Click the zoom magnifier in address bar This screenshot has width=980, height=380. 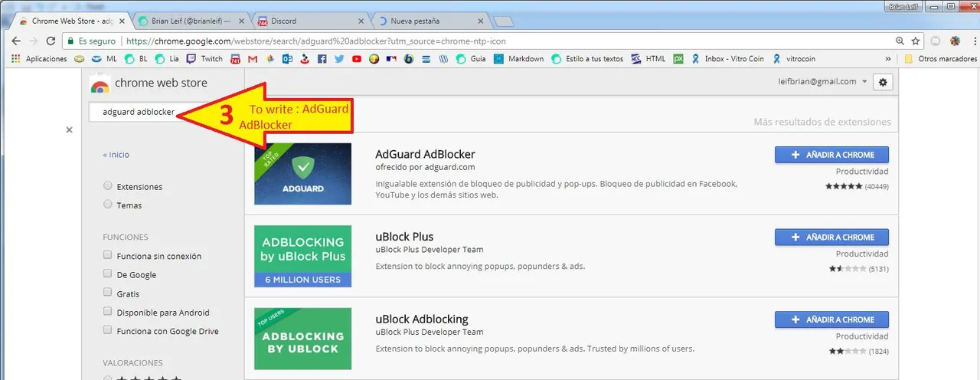(900, 41)
